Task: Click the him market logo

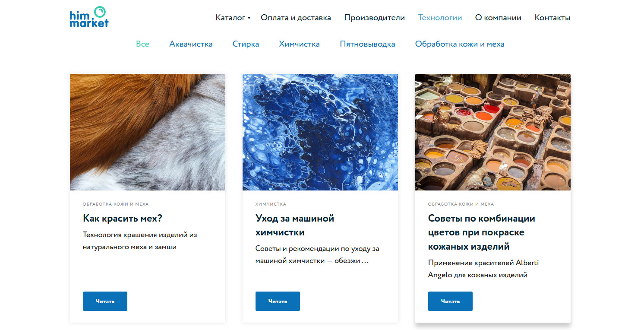Action: pos(89,17)
